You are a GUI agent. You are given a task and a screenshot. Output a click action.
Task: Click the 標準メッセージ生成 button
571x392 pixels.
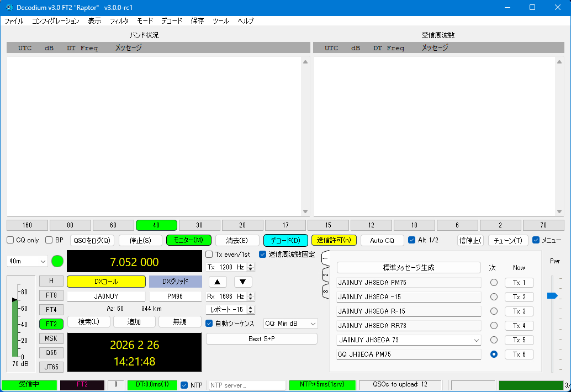click(x=409, y=268)
